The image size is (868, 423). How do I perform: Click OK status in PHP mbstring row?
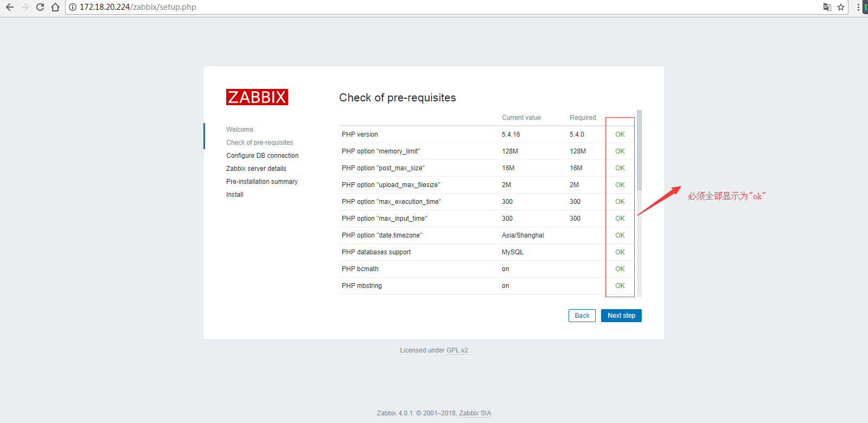coord(620,286)
